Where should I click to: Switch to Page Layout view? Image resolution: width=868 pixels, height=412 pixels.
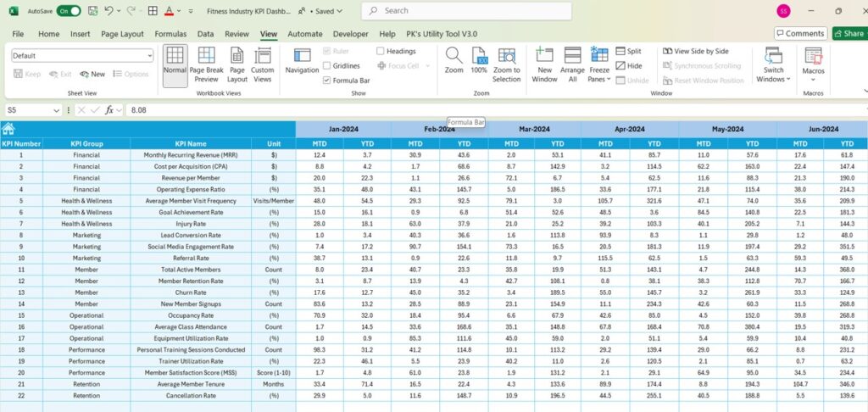tap(237, 65)
